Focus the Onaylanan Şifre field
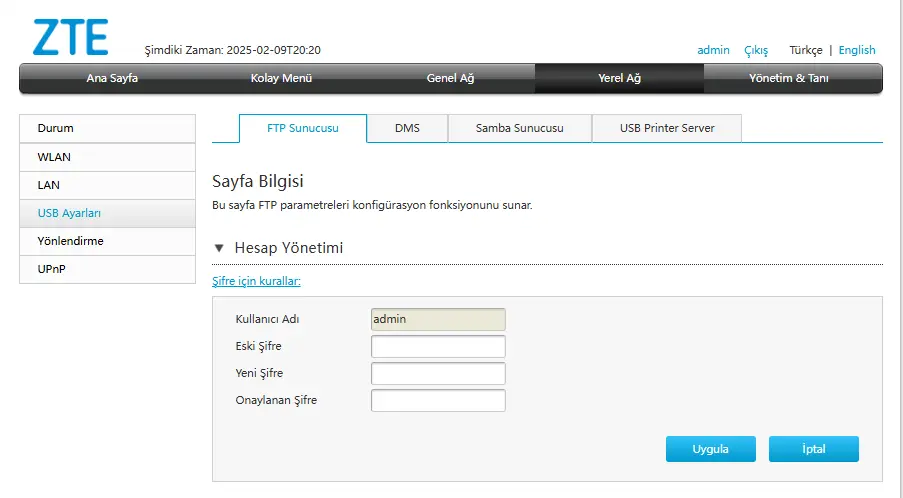This screenshot has width=903, height=498. [438, 401]
